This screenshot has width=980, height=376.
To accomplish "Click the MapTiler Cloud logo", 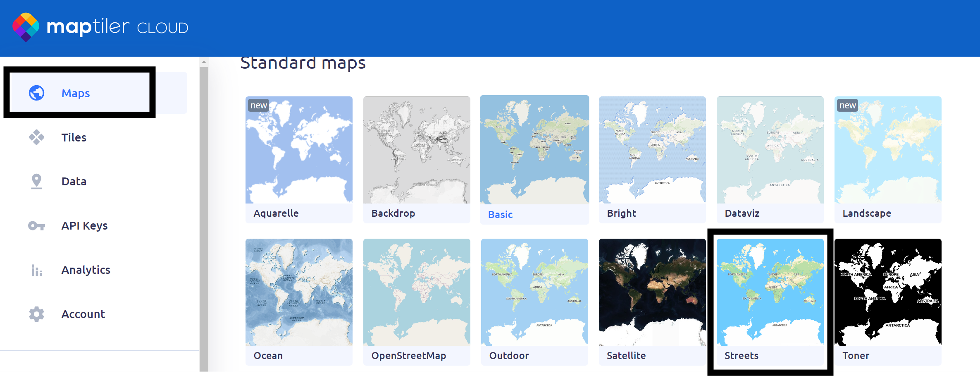I will [100, 27].
